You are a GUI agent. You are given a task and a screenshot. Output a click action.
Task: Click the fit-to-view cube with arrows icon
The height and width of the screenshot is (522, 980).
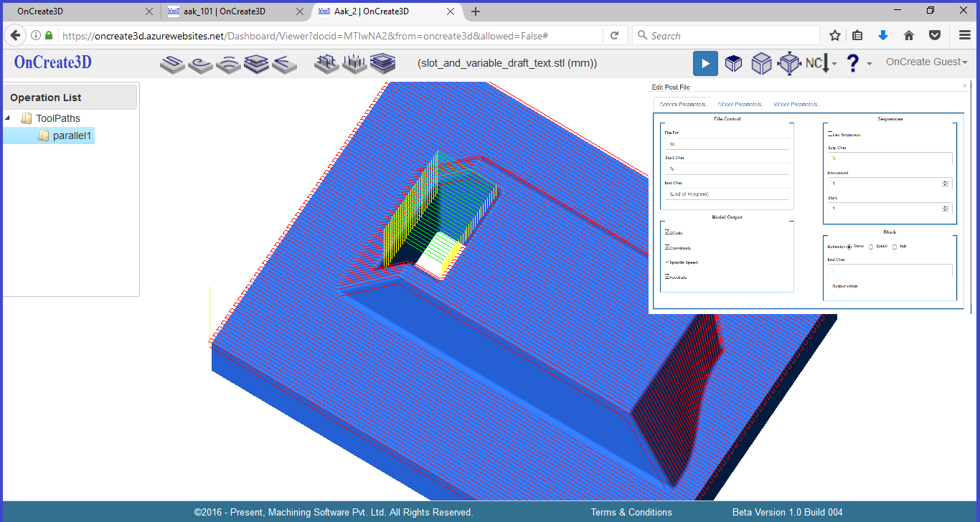[789, 64]
